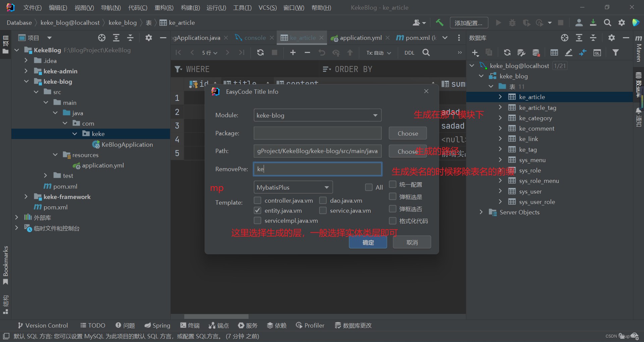Expand the keke-admin module node

[26, 71]
